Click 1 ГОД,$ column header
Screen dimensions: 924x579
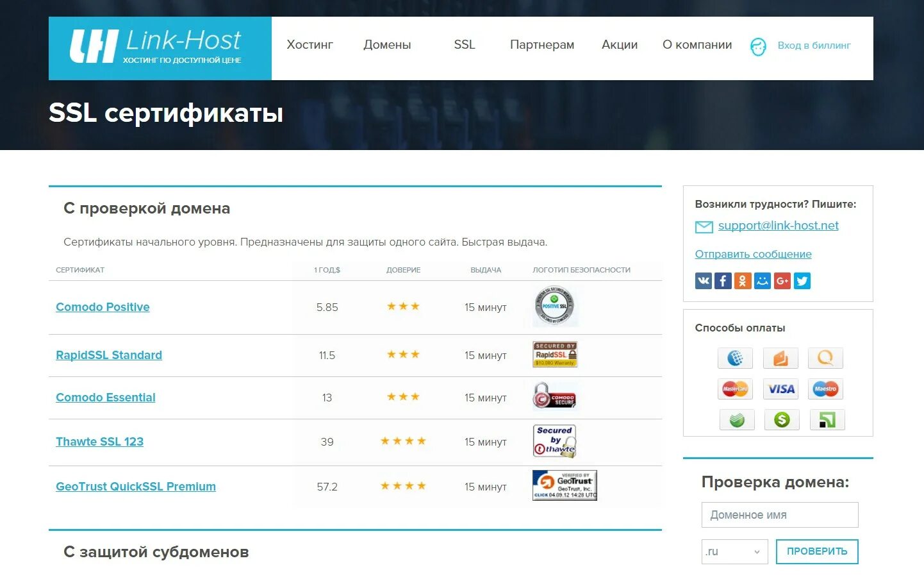[x=327, y=270]
